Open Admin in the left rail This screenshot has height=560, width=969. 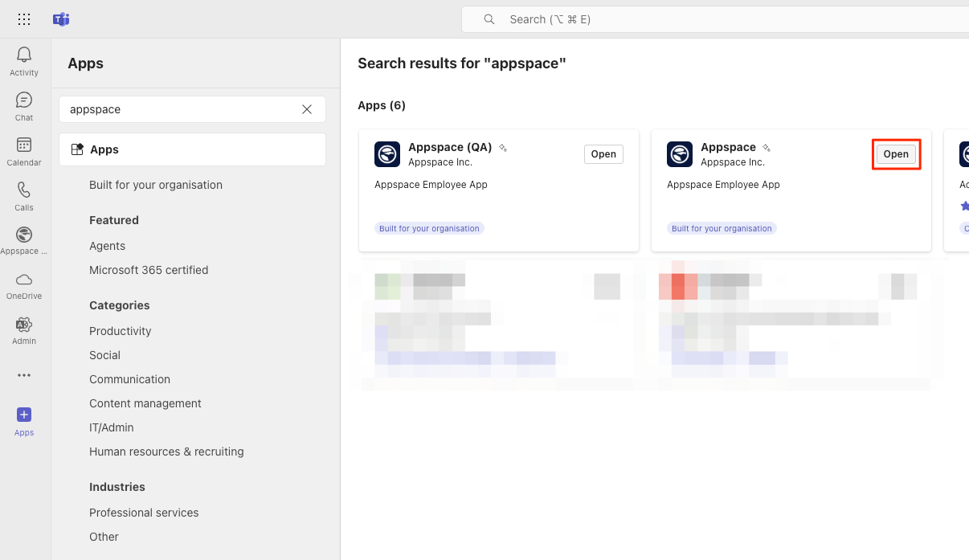coord(24,331)
